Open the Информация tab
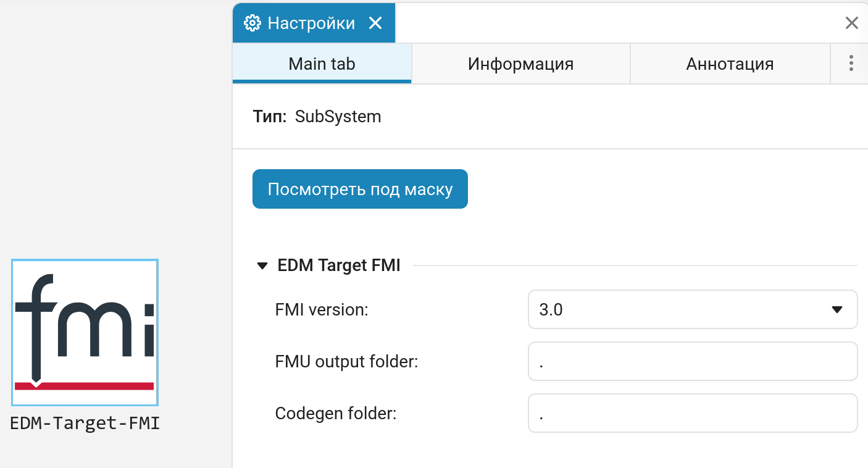The height and width of the screenshot is (468, 868). 520,64
